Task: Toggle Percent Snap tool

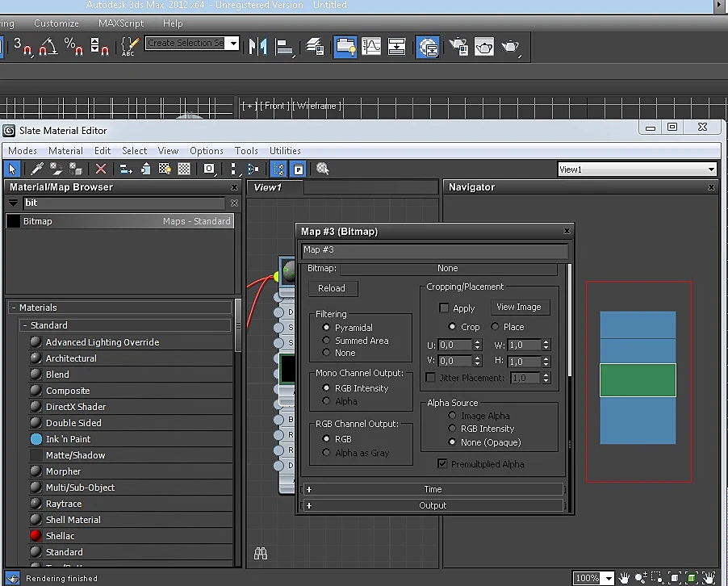Action: 73,47
